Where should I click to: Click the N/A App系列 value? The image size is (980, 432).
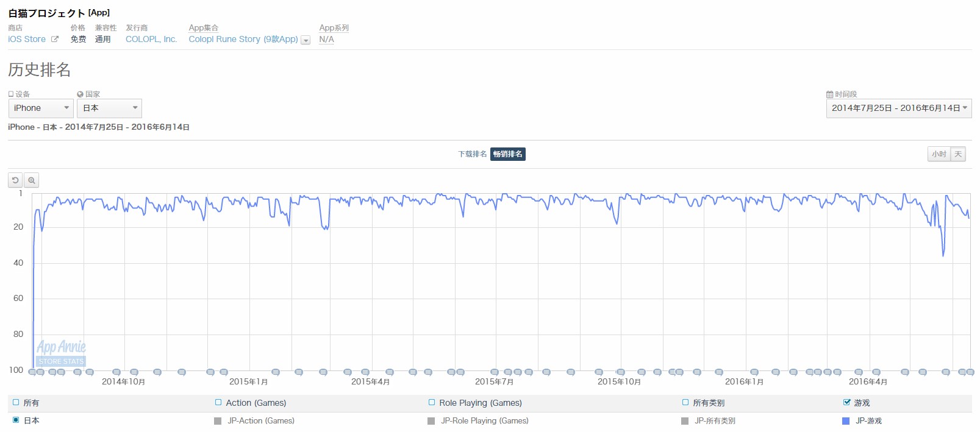click(326, 39)
